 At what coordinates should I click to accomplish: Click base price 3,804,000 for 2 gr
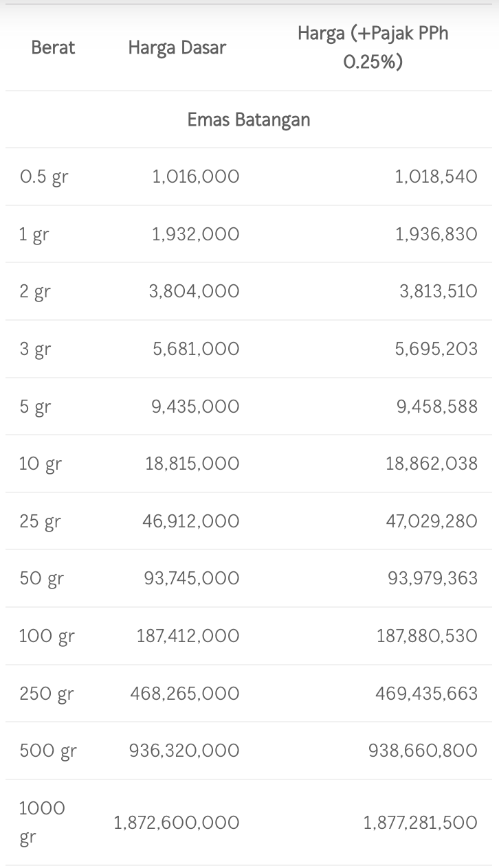[194, 292]
